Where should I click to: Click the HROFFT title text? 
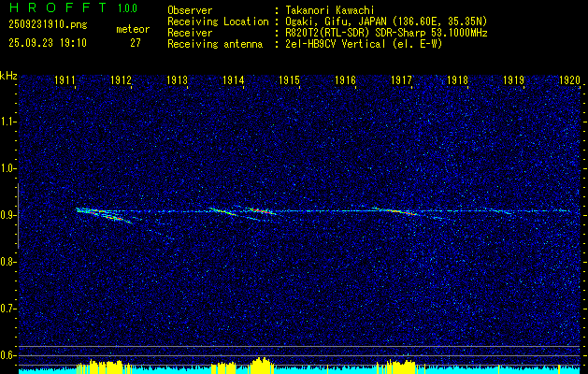(x=58, y=7)
